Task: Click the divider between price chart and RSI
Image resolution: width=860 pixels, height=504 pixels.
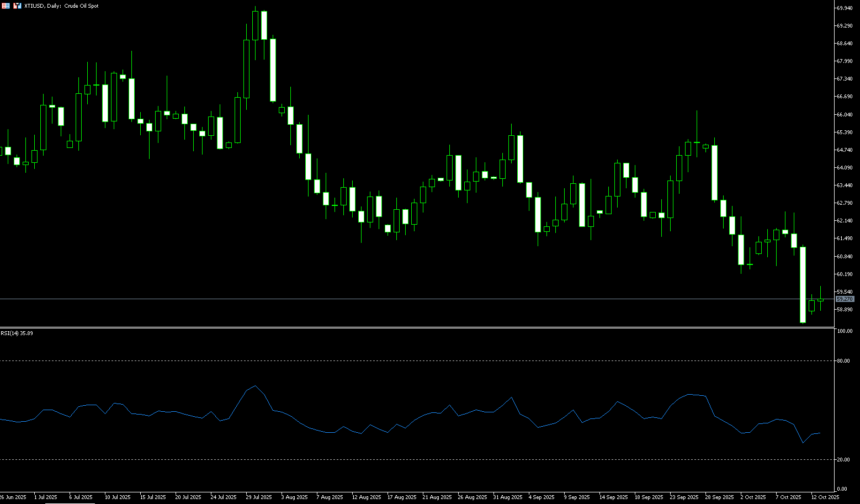Action: click(x=386, y=328)
